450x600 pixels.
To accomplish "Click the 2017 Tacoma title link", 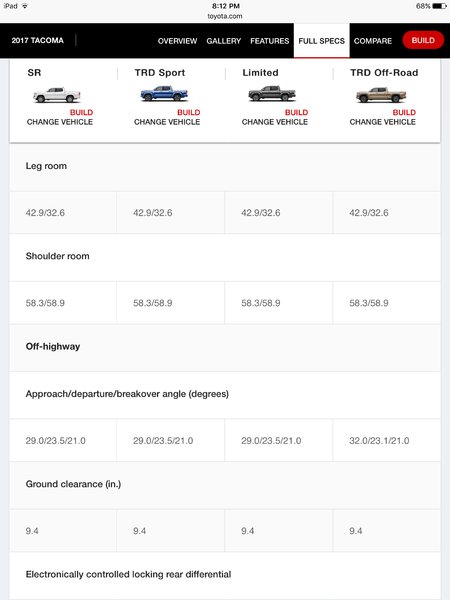I will click(x=38, y=40).
